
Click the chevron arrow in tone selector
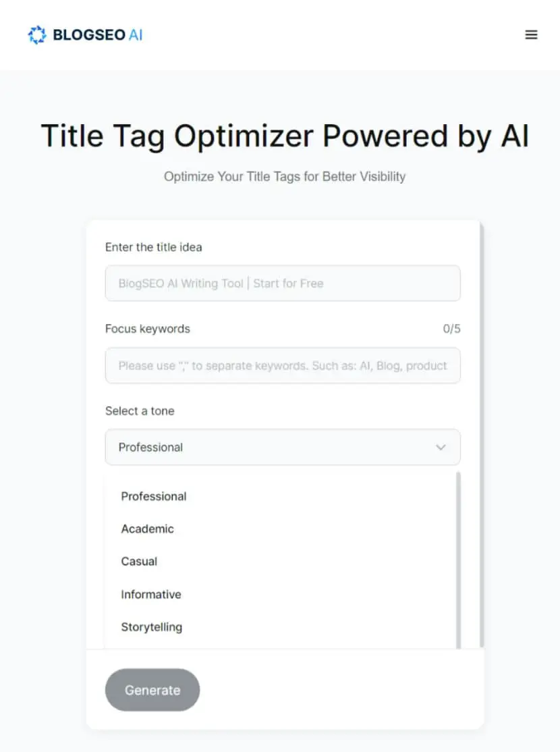click(x=441, y=447)
